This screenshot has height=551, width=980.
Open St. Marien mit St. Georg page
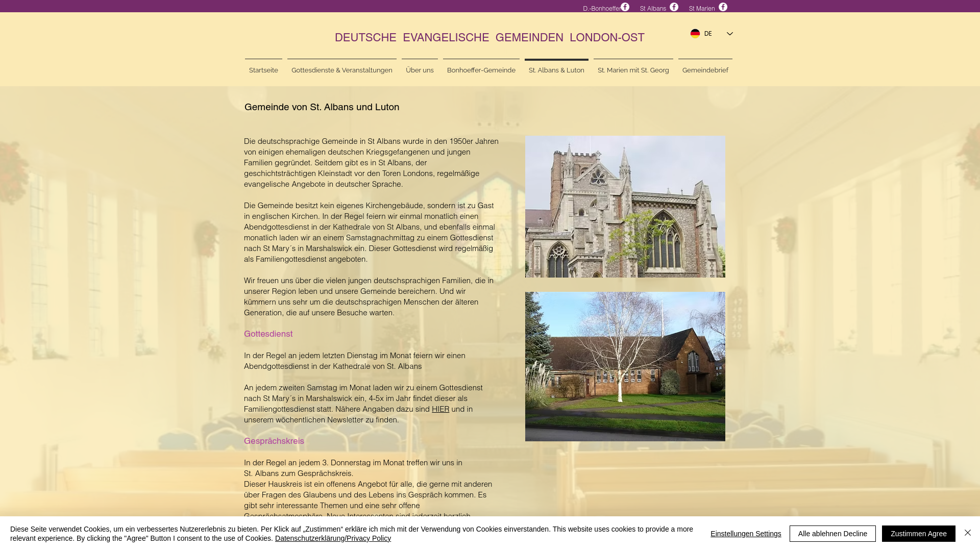(633, 70)
